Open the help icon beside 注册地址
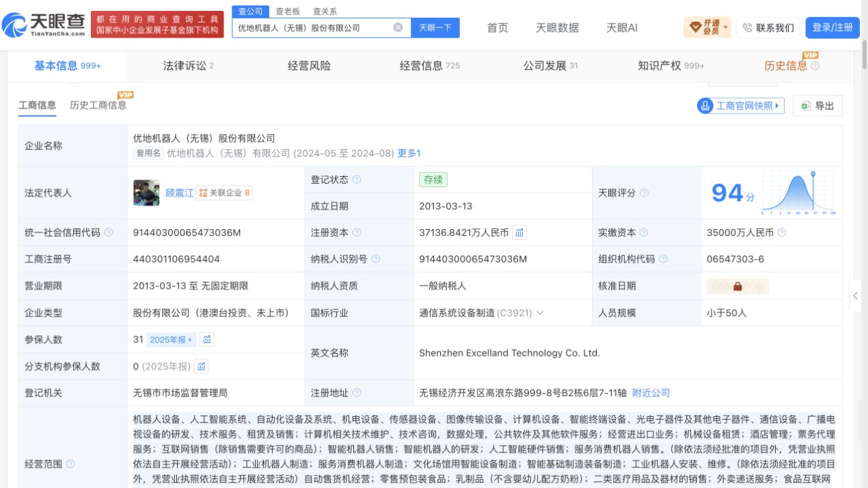The image size is (868, 488). [357, 393]
